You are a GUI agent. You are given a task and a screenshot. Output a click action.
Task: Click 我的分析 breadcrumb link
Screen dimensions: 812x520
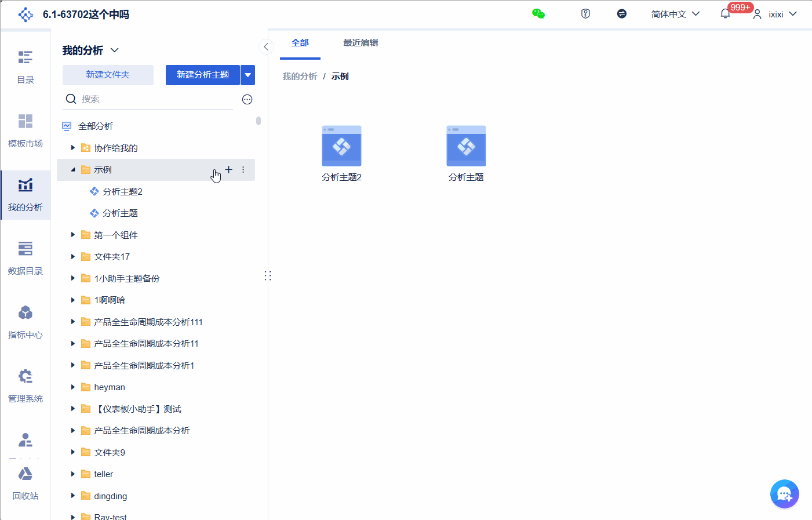point(300,77)
